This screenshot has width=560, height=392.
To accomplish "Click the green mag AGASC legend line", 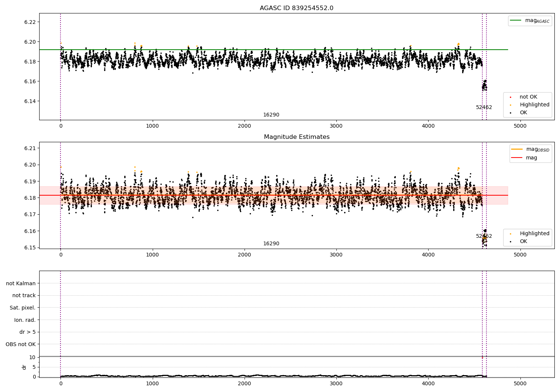I will point(516,21).
